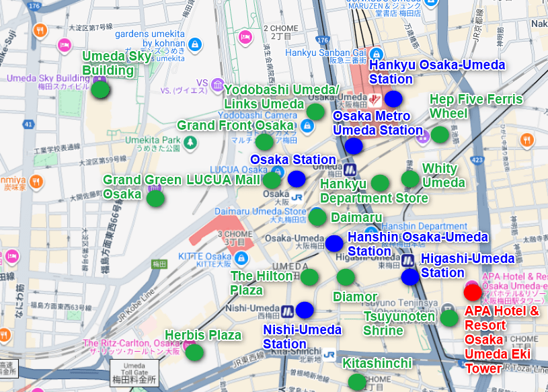548x392 pixels.
Task: Select the "3 CHOME 3丁目" district label
Action: coord(235,237)
